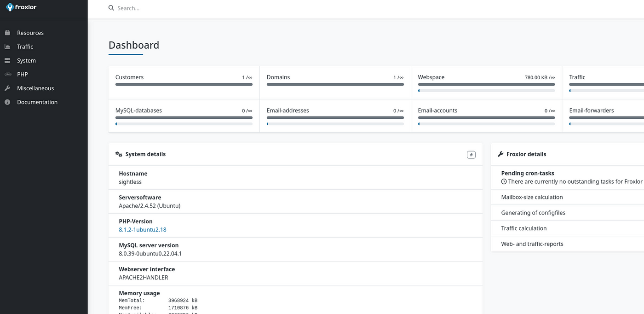Click the Apache/2.4.52 (Ubuntu) value
Screen dimensions: 644x314
coord(149,206)
